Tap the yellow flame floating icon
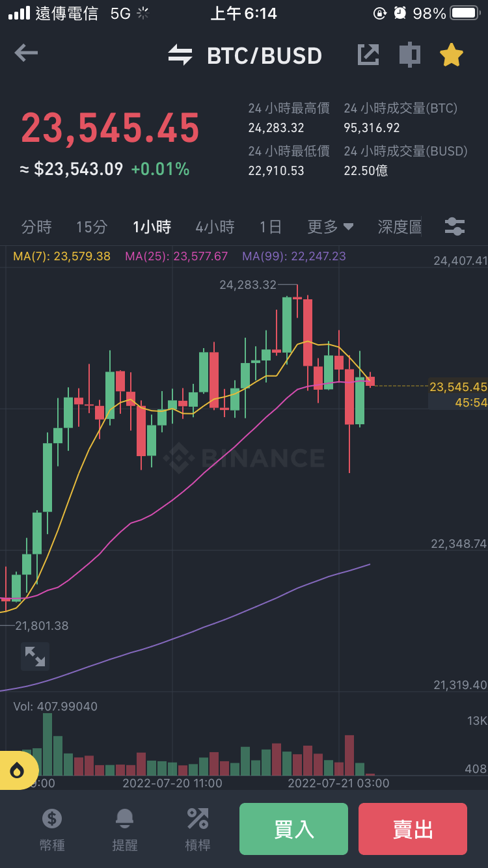The image size is (488, 868). (17, 770)
